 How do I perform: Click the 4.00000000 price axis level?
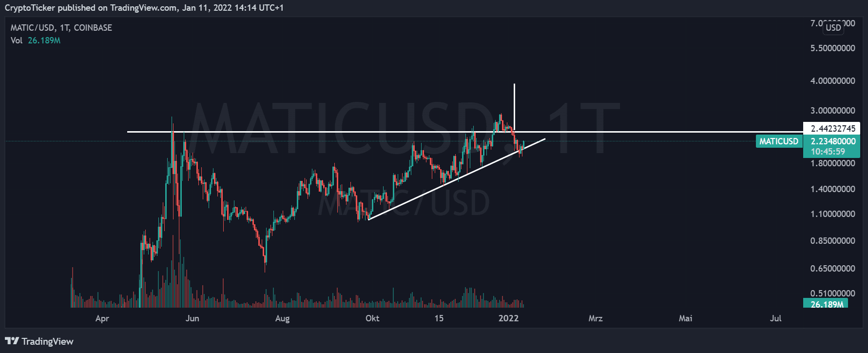coord(832,81)
